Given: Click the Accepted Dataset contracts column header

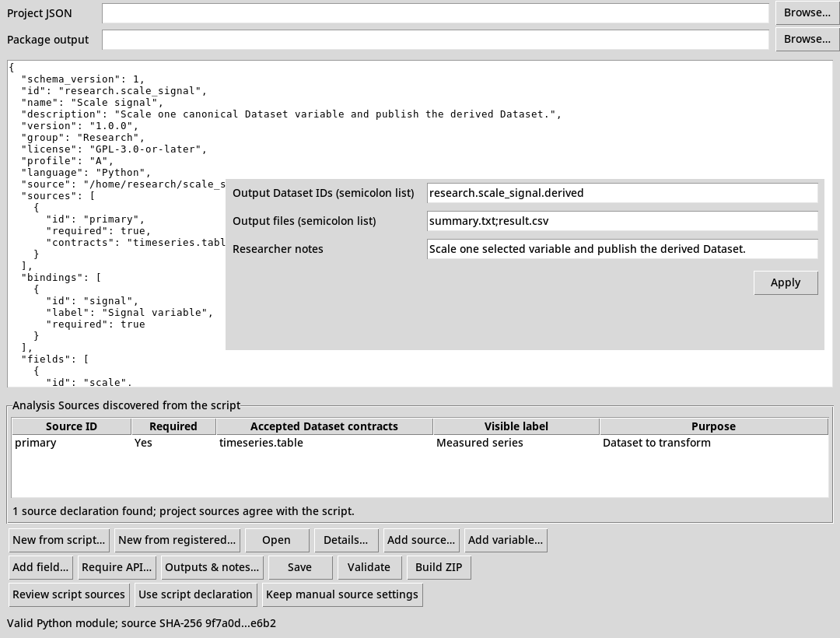Looking at the screenshot, I should 324,426.
